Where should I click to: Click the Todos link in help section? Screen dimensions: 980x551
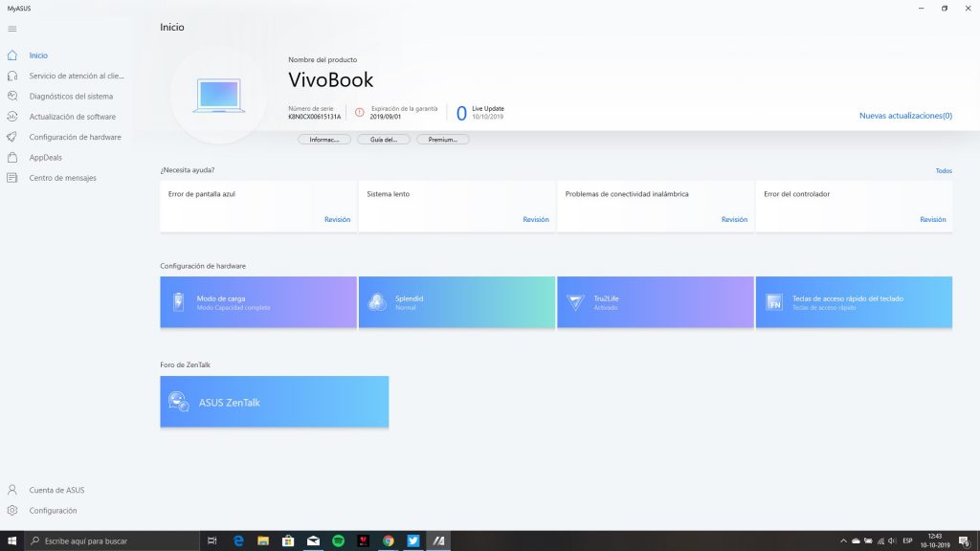pyautogui.click(x=944, y=170)
